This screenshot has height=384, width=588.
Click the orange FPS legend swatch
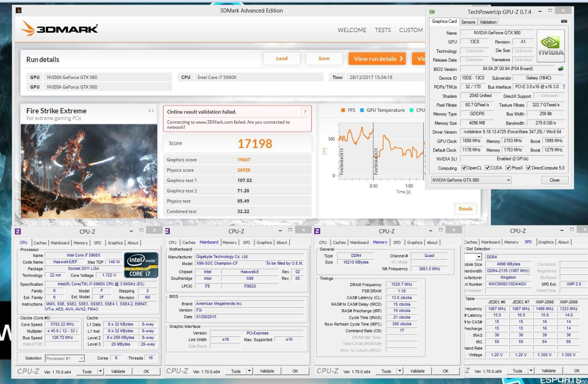coord(343,110)
